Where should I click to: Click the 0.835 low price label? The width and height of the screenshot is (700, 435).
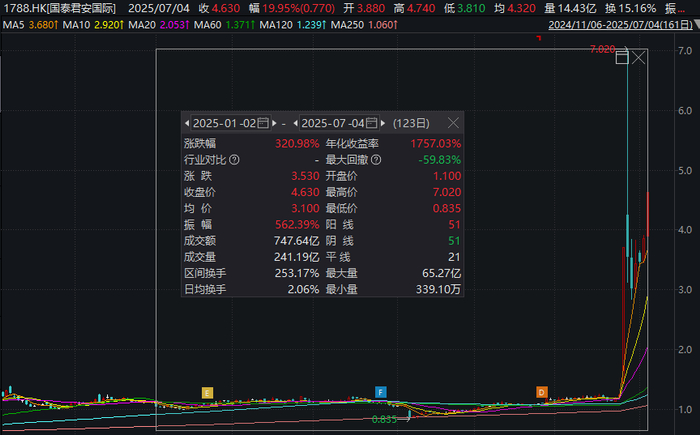pos(384,419)
